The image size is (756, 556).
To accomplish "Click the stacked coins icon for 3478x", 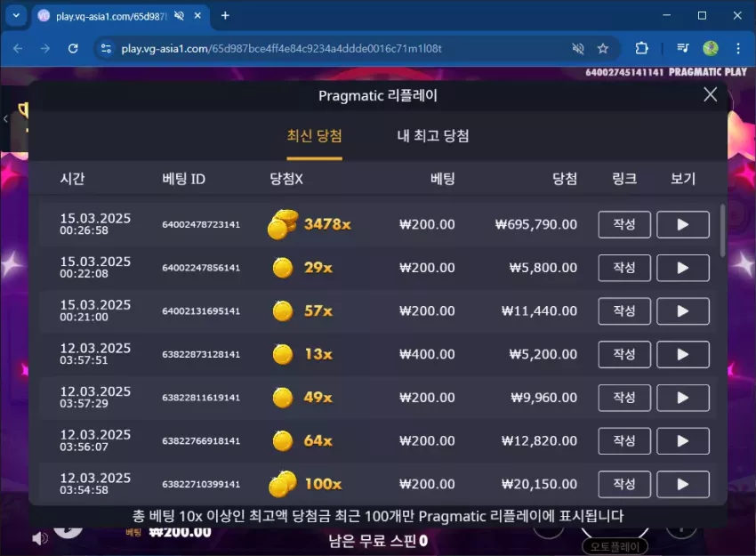I will (283, 224).
